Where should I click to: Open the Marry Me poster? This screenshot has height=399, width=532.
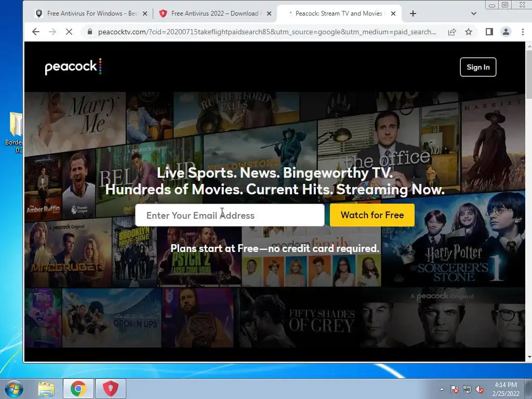(75, 123)
